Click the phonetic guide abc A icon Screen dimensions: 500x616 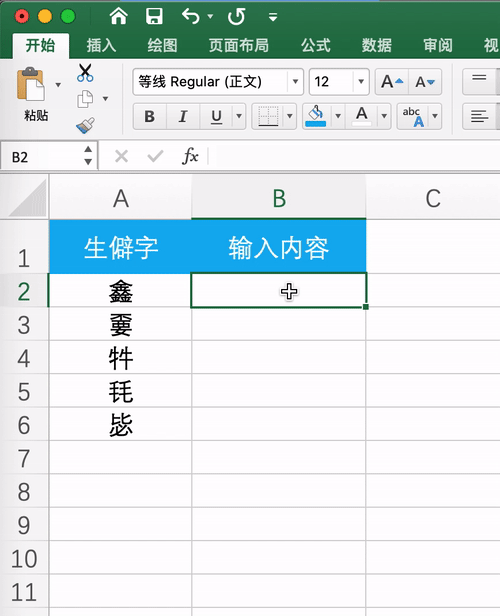tap(413, 116)
